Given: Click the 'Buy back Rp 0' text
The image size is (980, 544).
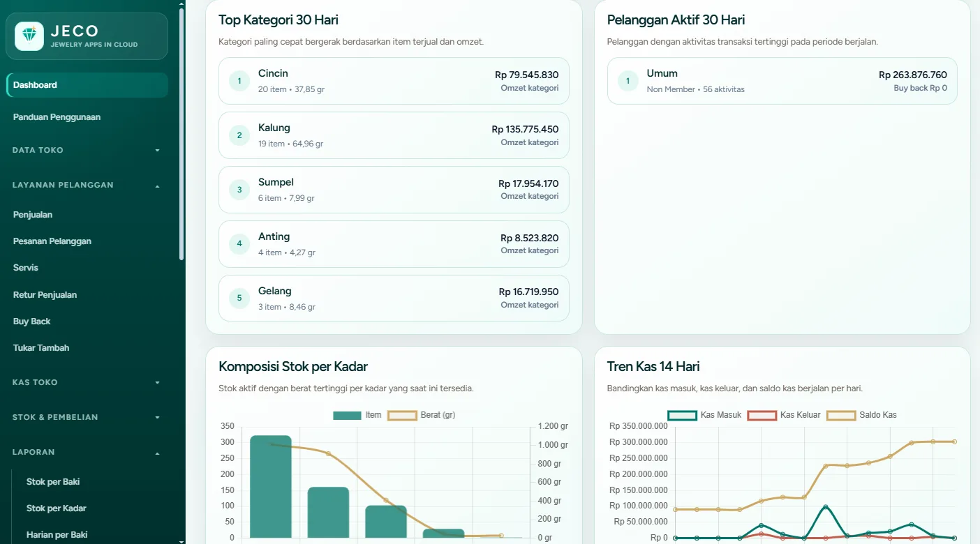Looking at the screenshot, I should (921, 89).
